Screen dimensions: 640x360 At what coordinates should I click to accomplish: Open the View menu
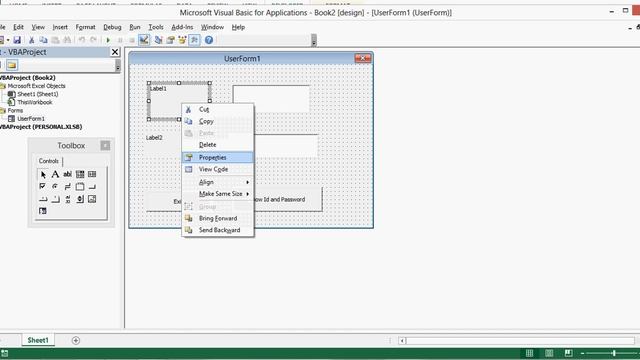[x=38, y=27]
